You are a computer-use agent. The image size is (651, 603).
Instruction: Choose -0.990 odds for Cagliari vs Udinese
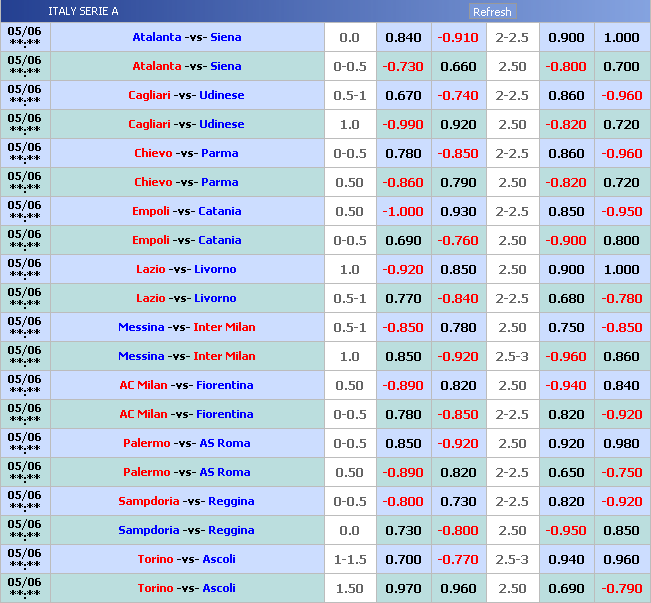point(403,124)
